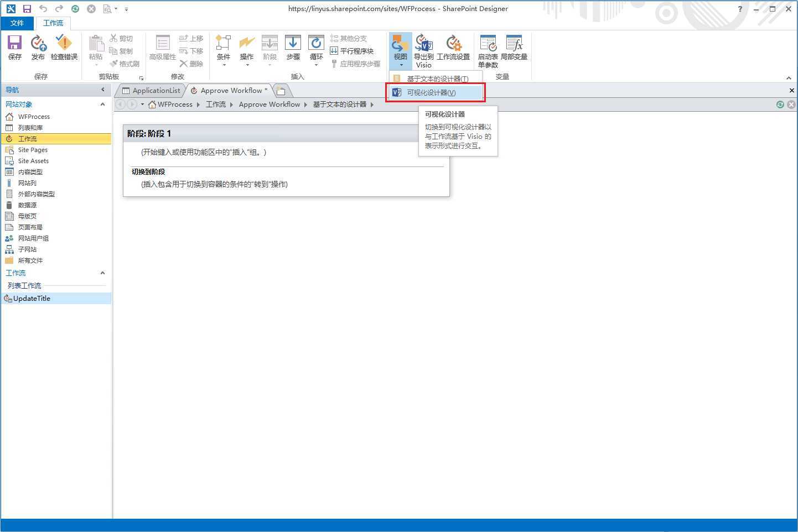Switch to the ApplicationList document tab
The image size is (798, 532).
151,90
